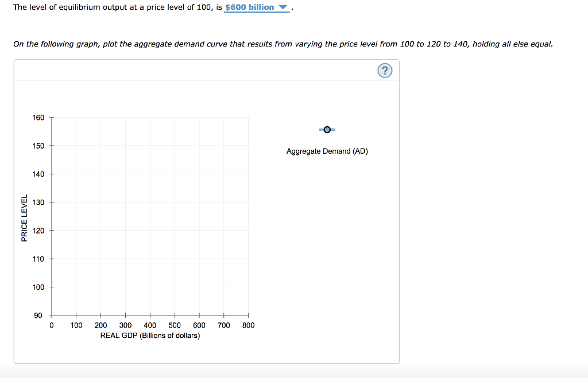Click the underlined $600 billion link
This screenshot has height=378, width=588.
[x=249, y=7]
